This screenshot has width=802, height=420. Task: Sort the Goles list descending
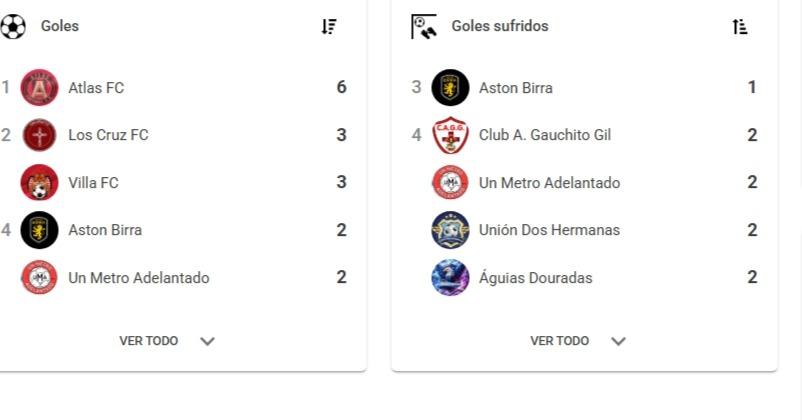(329, 27)
